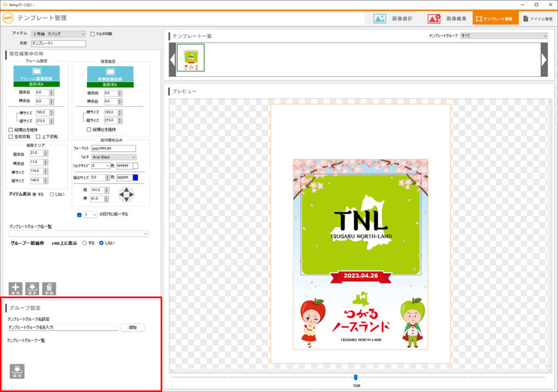This screenshot has width=558, height=392.
Task: Click the 保存 icon beside the trash icon
Action: pos(32,289)
